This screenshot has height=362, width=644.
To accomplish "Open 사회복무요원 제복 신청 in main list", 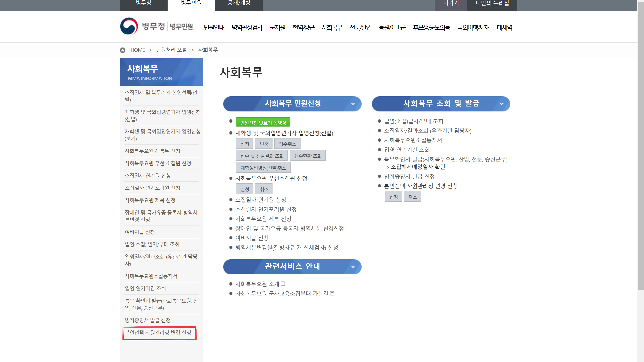I will 264,219.
